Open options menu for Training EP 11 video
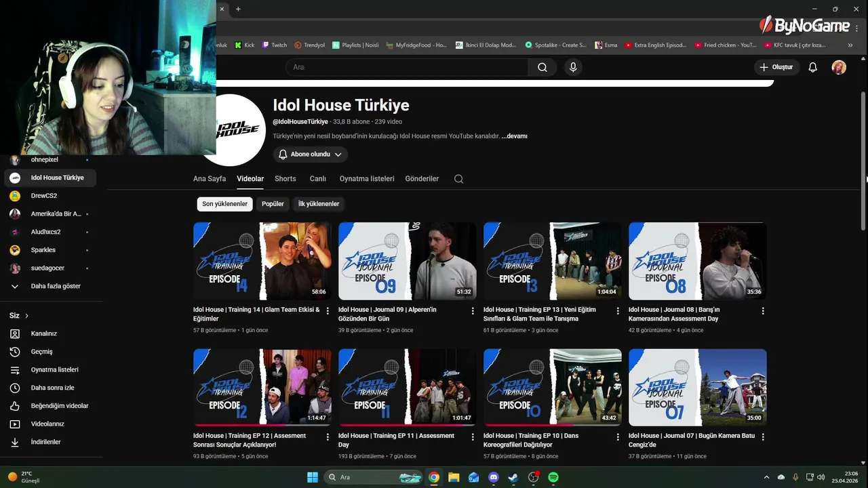868x488 pixels. coord(473,437)
